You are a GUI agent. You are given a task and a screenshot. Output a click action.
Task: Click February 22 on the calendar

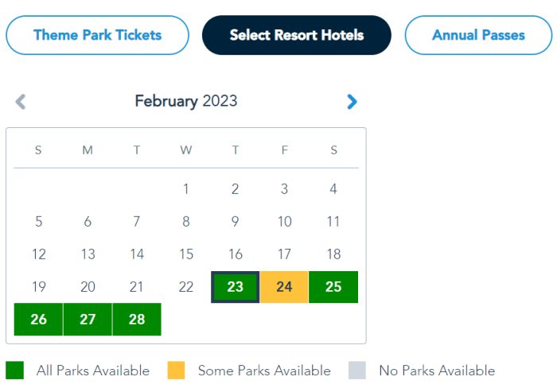(186, 287)
